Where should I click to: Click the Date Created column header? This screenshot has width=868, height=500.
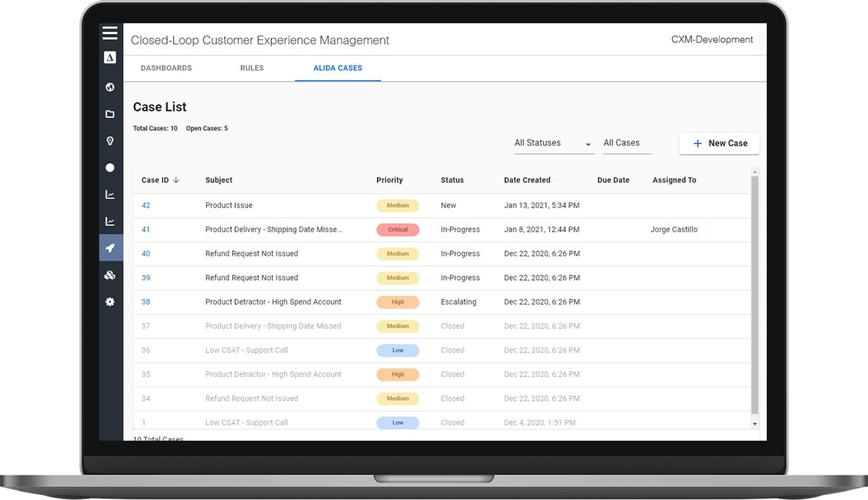point(527,180)
